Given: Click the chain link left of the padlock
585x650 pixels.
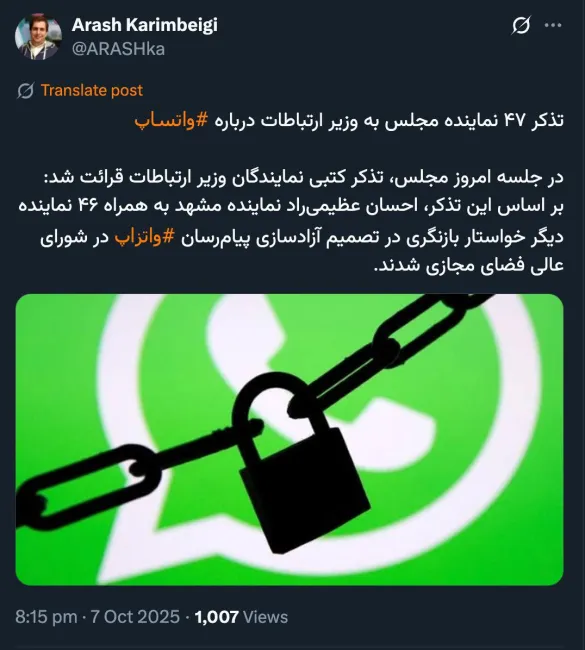Looking at the screenshot, I should (x=89, y=489).
